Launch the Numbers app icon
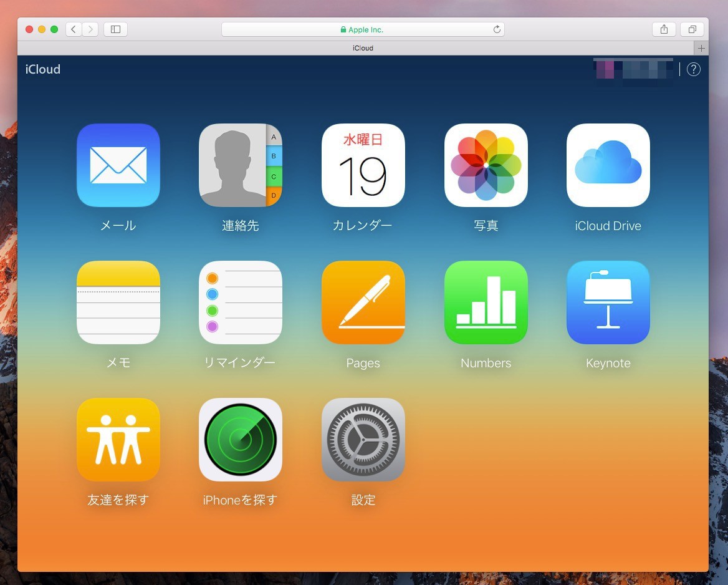Image resolution: width=728 pixels, height=585 pixels. [x=486, y=302]
